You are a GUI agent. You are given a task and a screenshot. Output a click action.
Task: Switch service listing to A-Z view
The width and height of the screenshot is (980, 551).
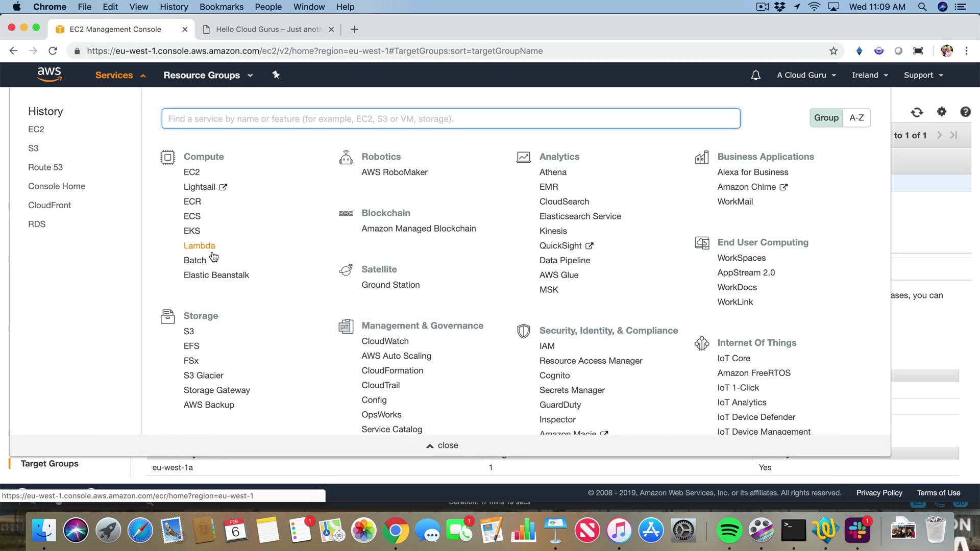point(856,118)
